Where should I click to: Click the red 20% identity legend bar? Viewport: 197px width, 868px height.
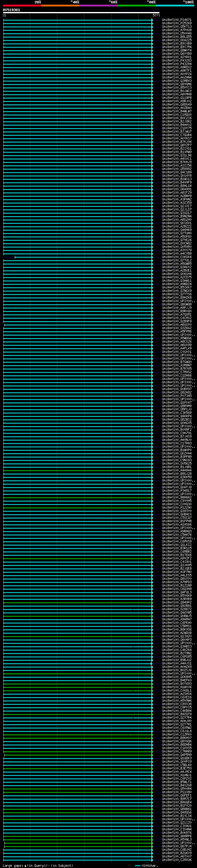point(22,6)
